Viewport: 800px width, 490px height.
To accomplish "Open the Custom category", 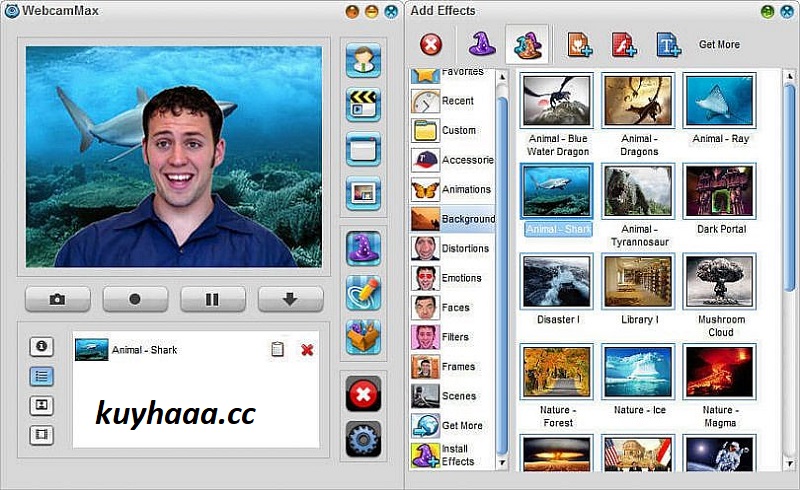I will 453,131.
